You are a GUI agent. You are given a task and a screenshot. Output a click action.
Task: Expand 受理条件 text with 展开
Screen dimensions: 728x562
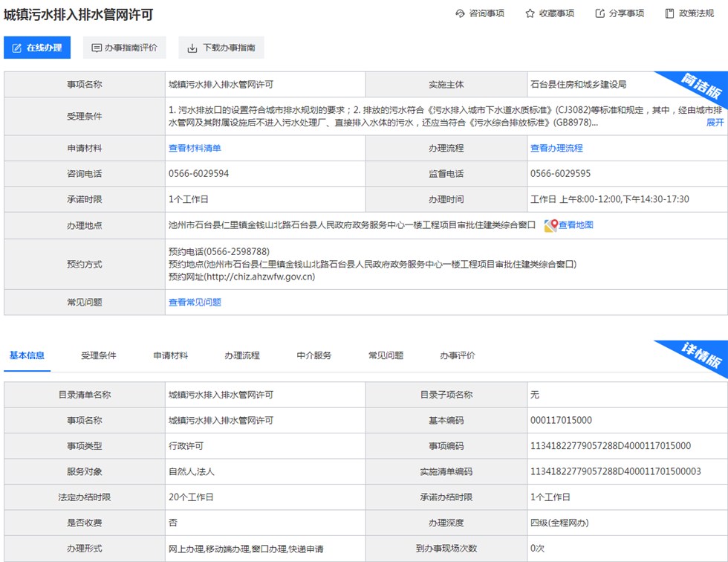click(x=715, y=123)
